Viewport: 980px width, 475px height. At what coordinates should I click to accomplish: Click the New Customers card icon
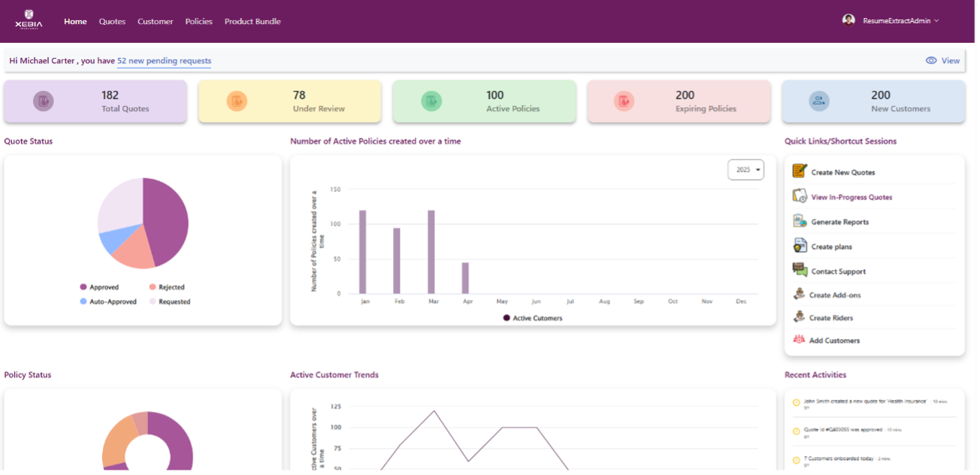click(x=819, y=101)
